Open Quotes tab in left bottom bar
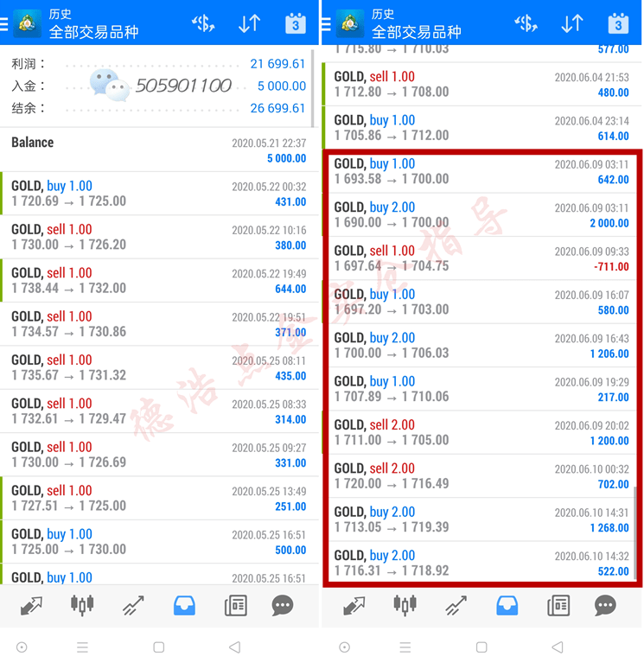The height and width of the screenshot is (669, 644). [32, 605]
